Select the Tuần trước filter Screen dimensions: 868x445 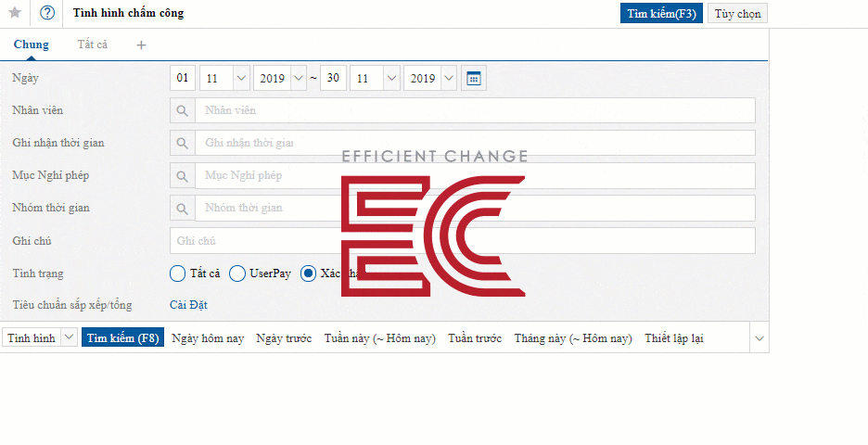(x=475, y=338)
